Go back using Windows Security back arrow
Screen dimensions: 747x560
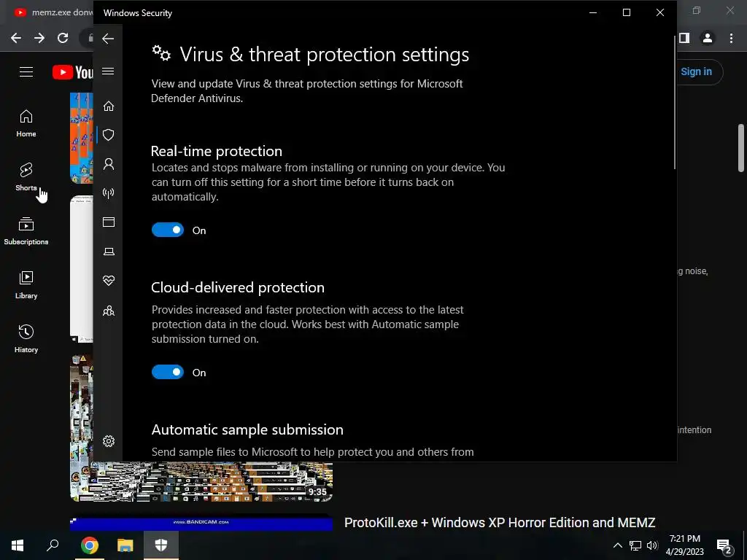(x=108, y=39)
